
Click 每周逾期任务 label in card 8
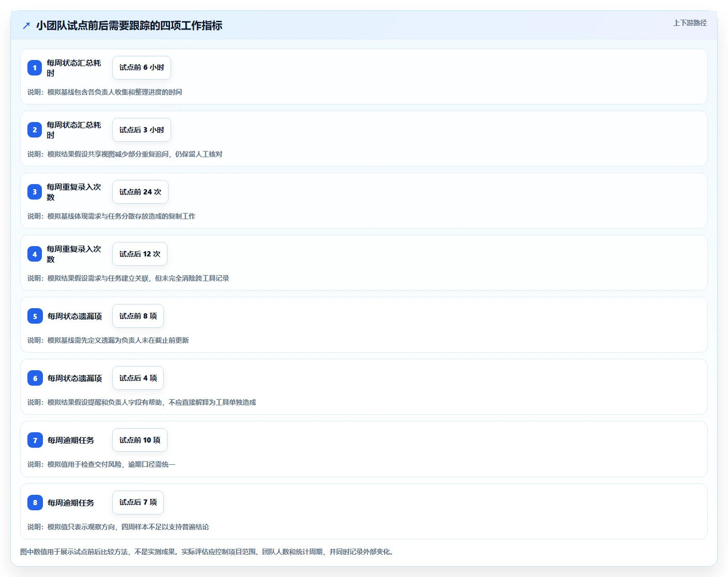click(71, 503)
